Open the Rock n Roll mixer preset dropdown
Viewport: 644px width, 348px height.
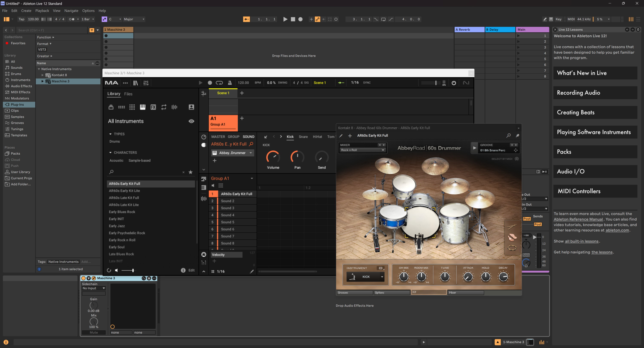(x=383, y=150)
